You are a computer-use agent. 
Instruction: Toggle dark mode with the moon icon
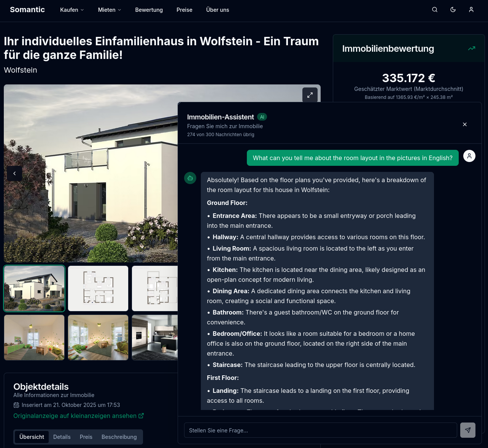point(453,10)
